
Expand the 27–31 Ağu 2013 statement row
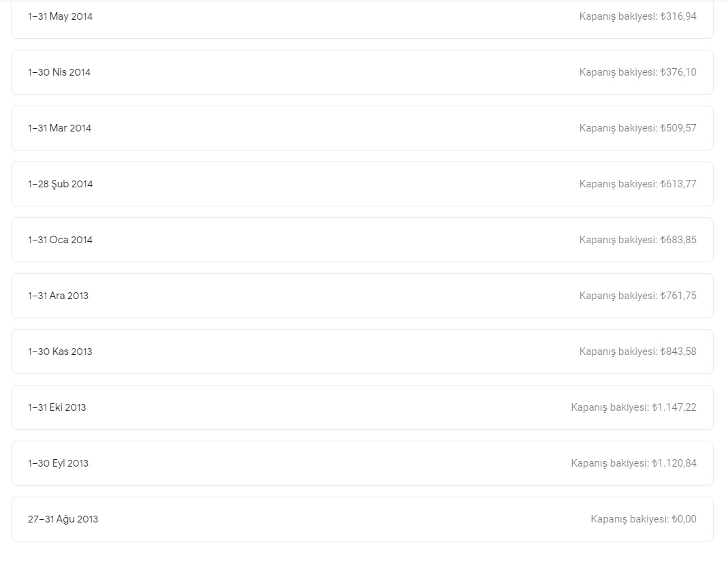point(362,519)
